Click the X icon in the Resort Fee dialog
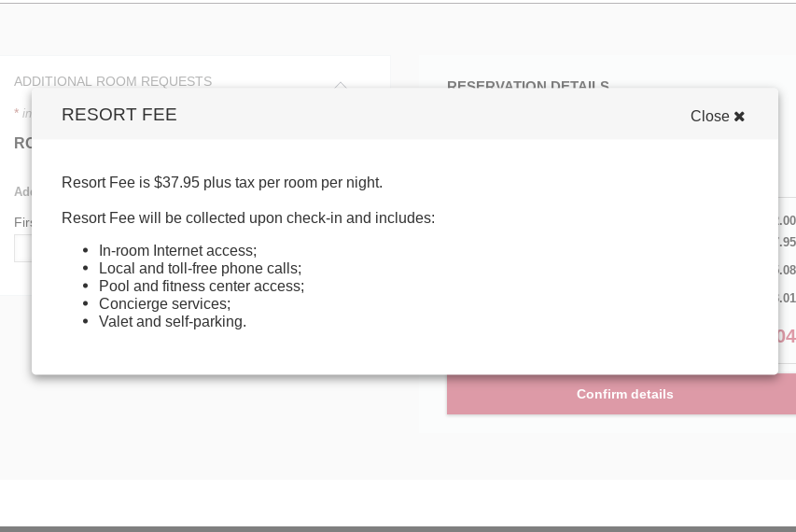This screenshot has height=532, width=796. click(739, 117)
